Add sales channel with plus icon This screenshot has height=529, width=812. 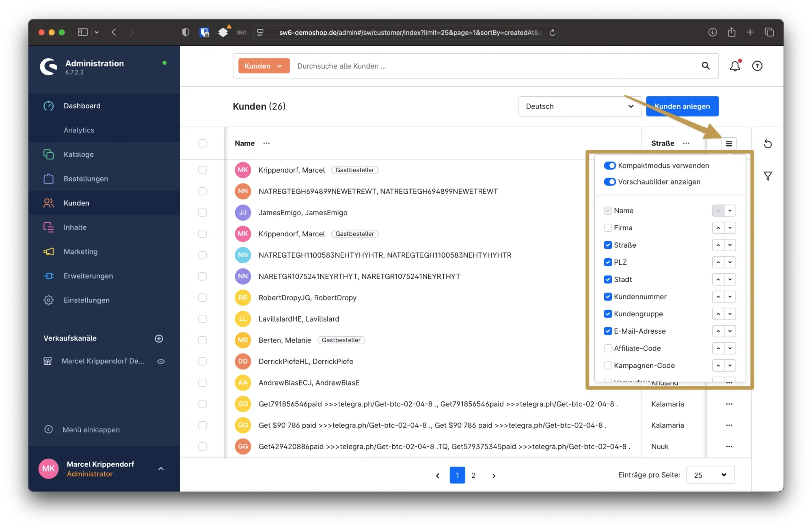coord(159,339)
